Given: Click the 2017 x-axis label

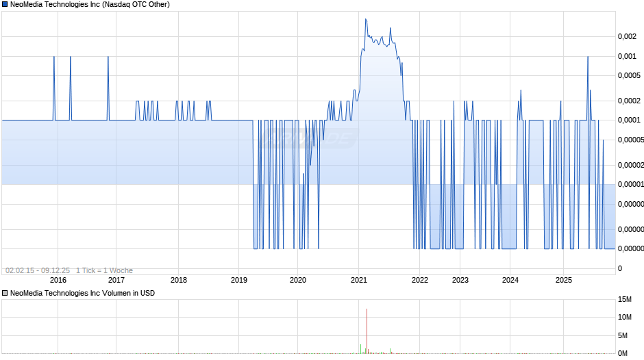Looking at the screenshot, I should point(116,280).
